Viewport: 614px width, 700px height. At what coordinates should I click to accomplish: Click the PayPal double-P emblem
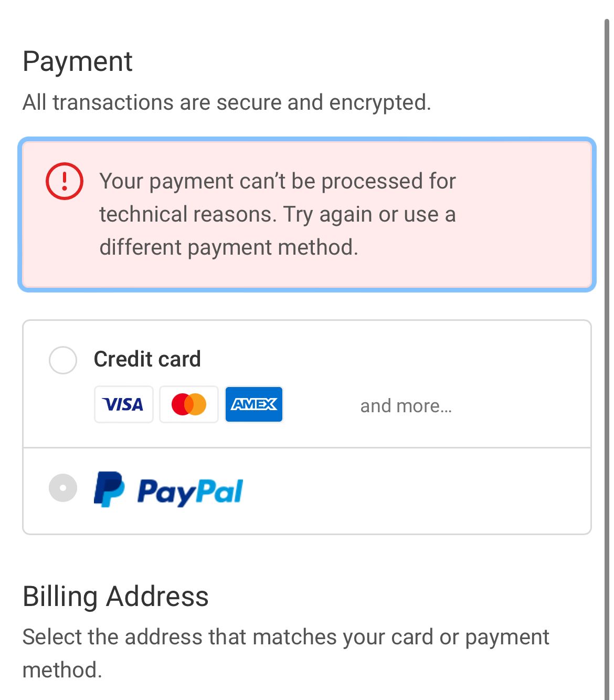(109, 489)
